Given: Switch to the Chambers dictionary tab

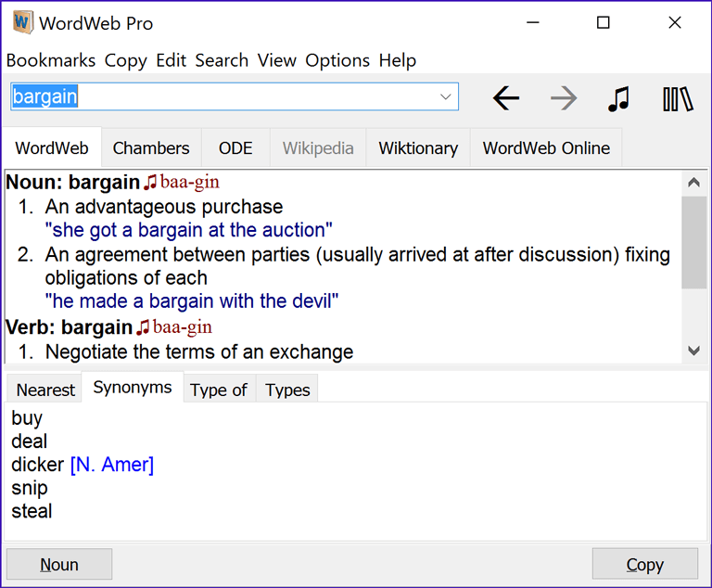Looking at the screenshot, I should 151,148.
